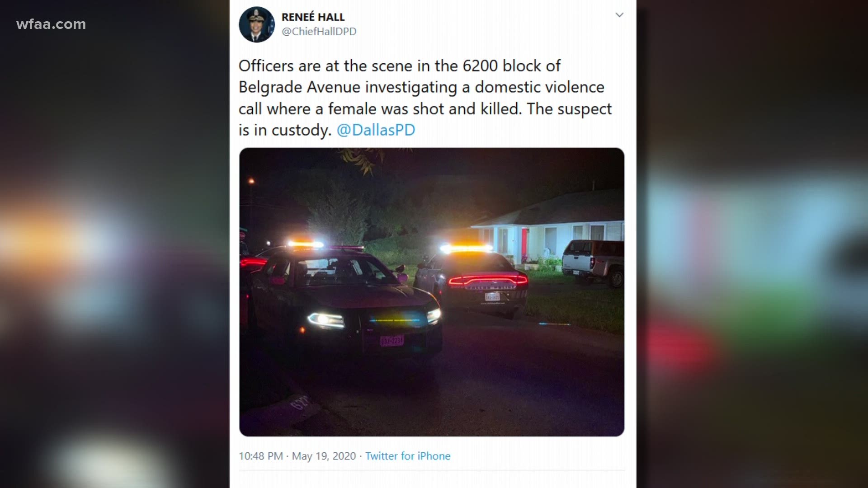
Task: Click the rear cruiser's license plate
Action: [x=492, y=297]
